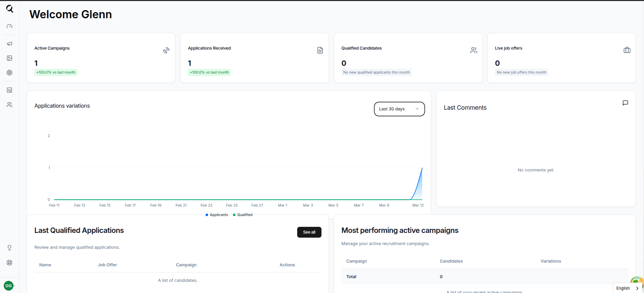Screen dimensions: 644x293
Task: Click the Job Offer column header
Action: pos(107,265)
